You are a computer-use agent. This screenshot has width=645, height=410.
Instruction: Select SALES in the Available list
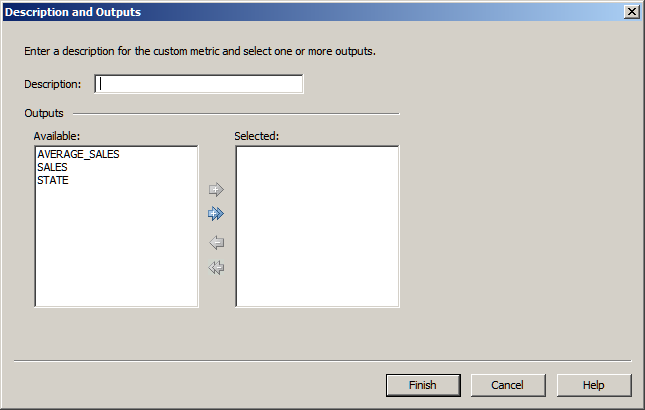point(52,168)
